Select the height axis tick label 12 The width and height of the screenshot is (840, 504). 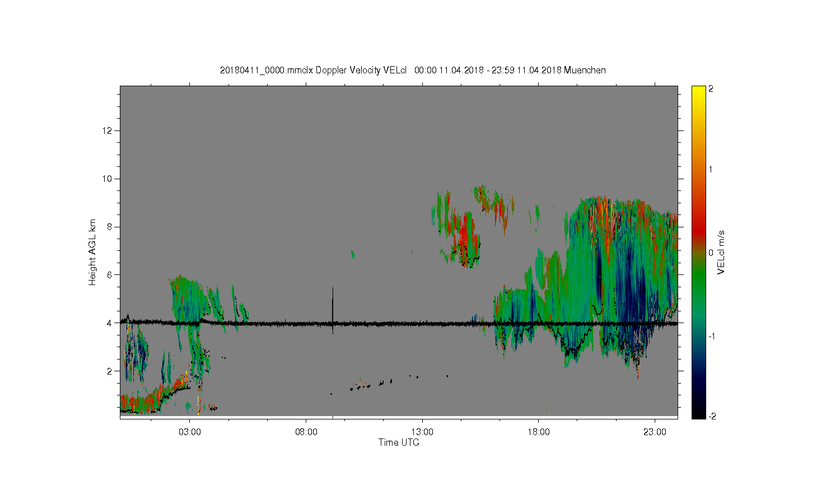[x=108, y=131]
